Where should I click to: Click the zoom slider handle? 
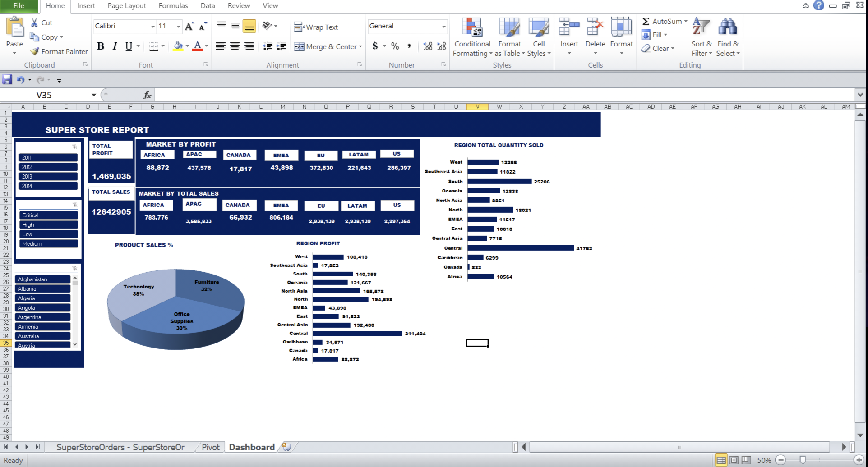pos(803,460)
